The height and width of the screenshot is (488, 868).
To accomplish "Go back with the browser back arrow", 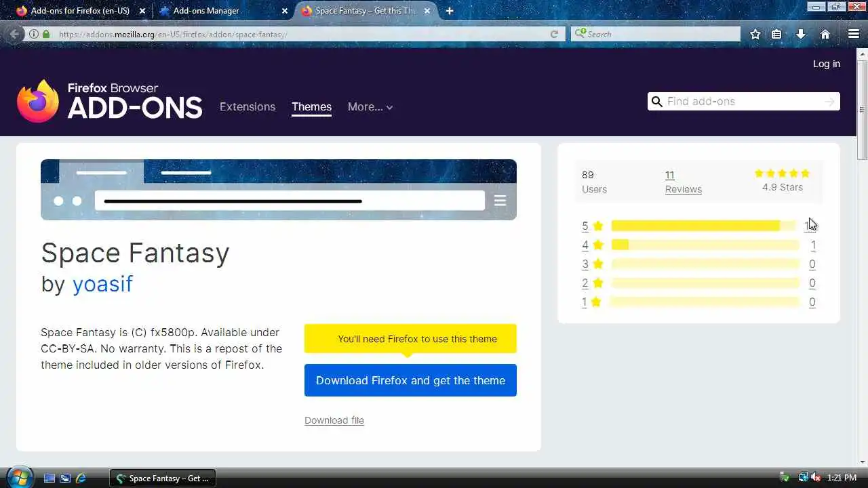I will (x=14, y=34).
